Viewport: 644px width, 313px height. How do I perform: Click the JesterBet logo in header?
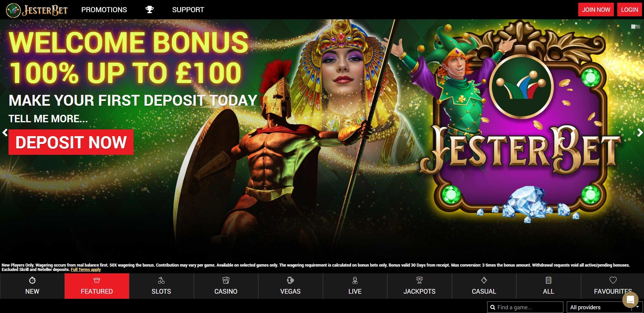click(x=37, y=10)
